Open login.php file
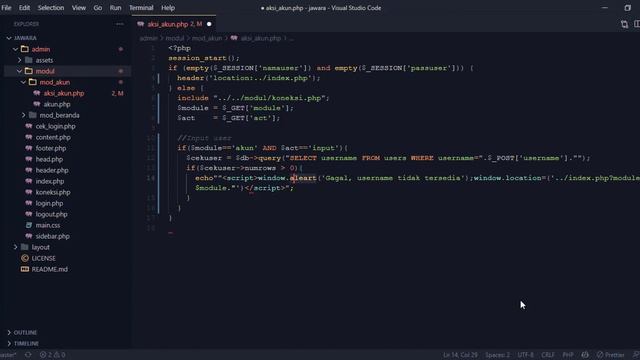 pyautogui.click(x=49, y=203)
